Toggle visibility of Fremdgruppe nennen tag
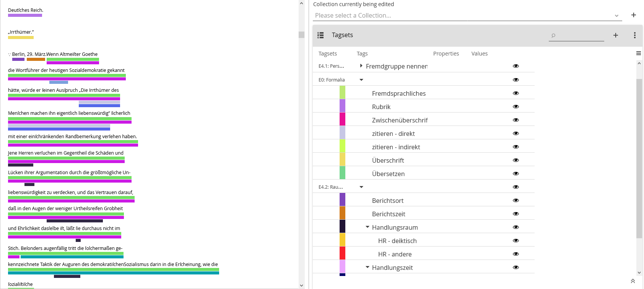Viewport: 644px width, 289px height. point(516,66)
